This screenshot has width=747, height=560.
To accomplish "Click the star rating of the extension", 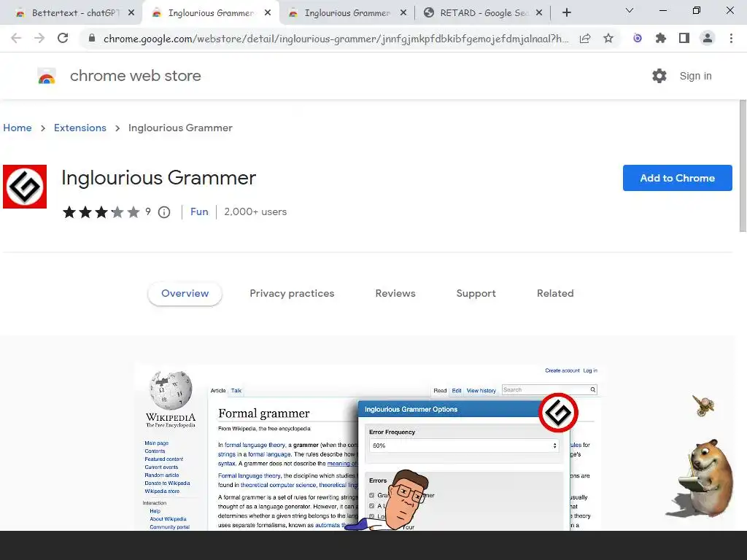I will (101, 212).
